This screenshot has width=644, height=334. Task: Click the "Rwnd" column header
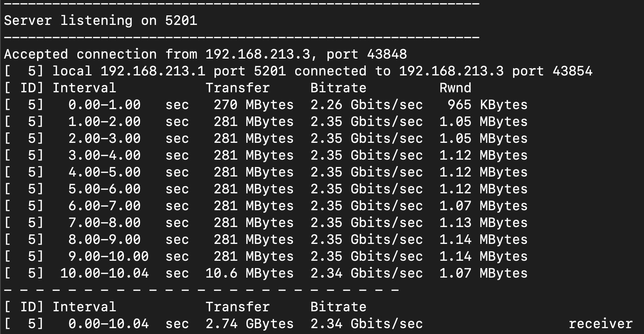(455, 88)
